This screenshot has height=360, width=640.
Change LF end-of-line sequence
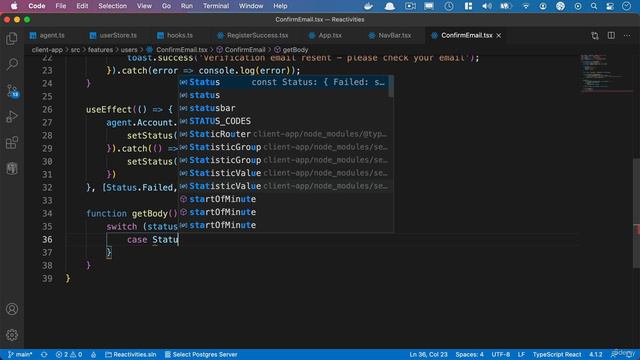click(521, 354)
